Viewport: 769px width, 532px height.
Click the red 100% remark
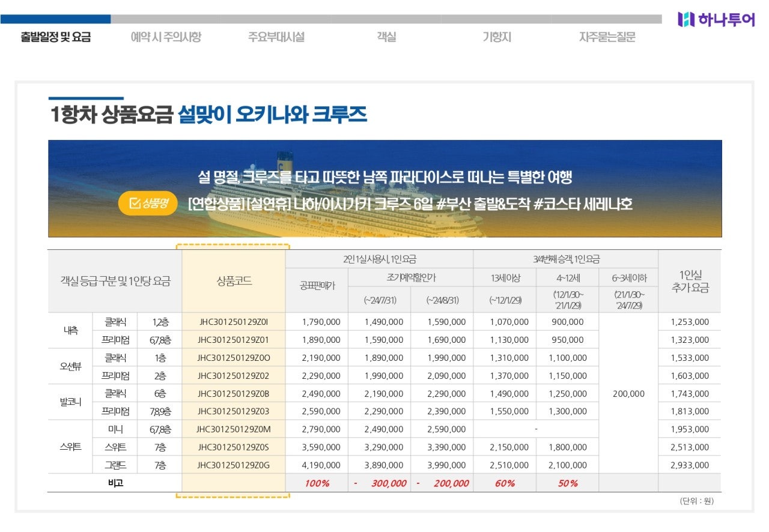point(317,483)
